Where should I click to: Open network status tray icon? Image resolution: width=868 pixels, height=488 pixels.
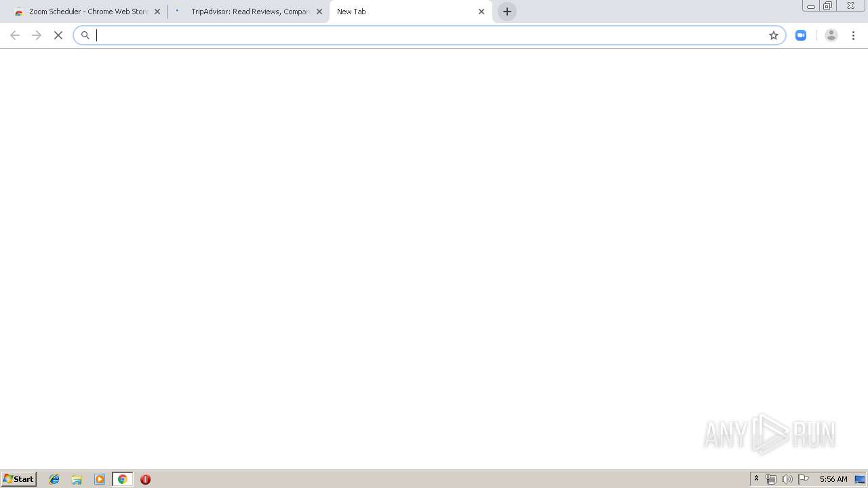pos(771,479)
